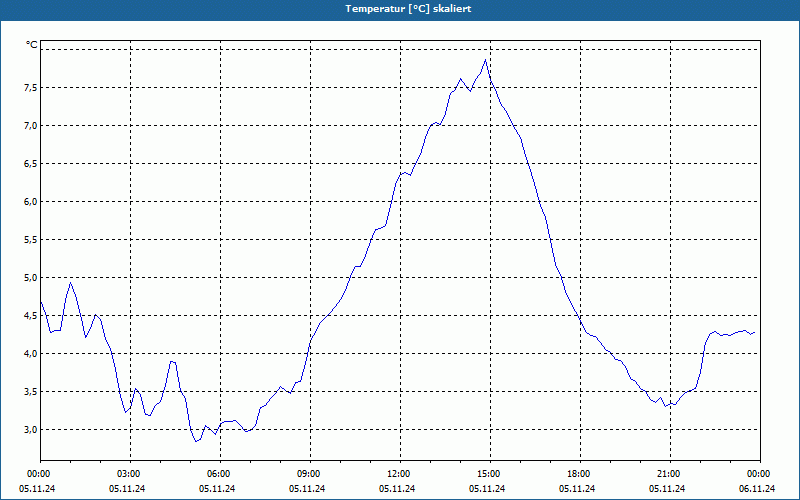The height and width of the screenshot is (500, 800).
Task: Click the 18:00 time label
Action: click(x=580, y=474)
